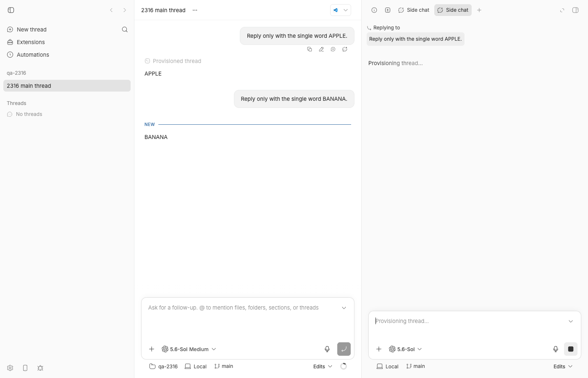The width and height of the screenshot is (588, 378).
Task: Start voice input in the side chat
Action: 556,349
